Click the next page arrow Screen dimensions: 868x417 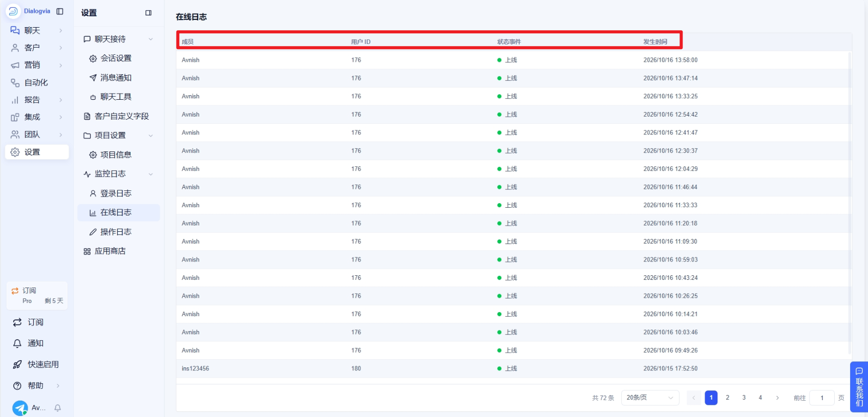pos(777,398)
